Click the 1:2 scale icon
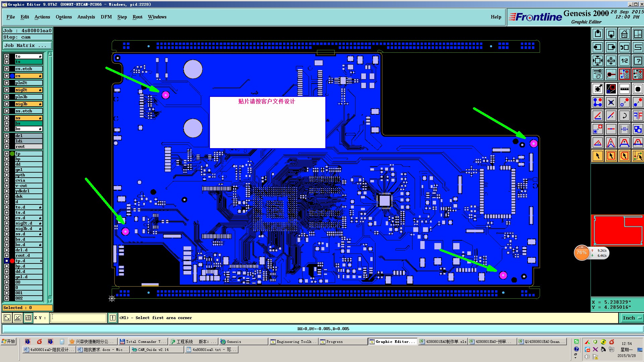 [625, 61]
